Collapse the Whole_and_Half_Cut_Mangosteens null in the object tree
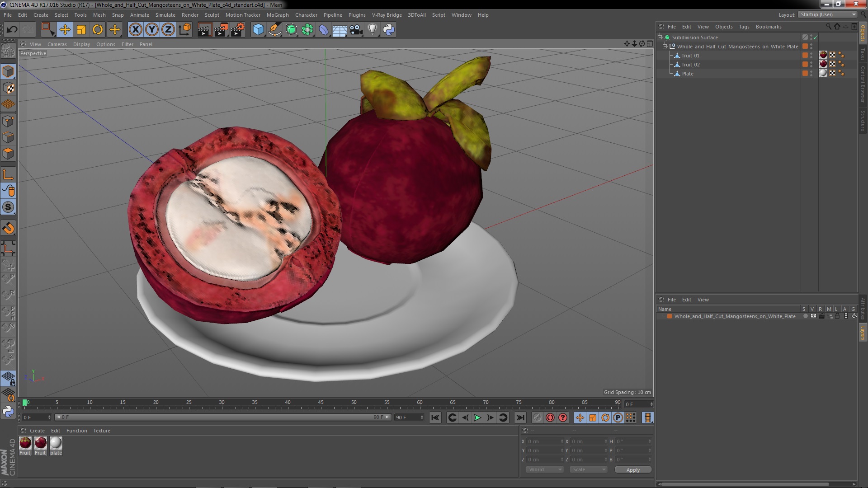 665,47
